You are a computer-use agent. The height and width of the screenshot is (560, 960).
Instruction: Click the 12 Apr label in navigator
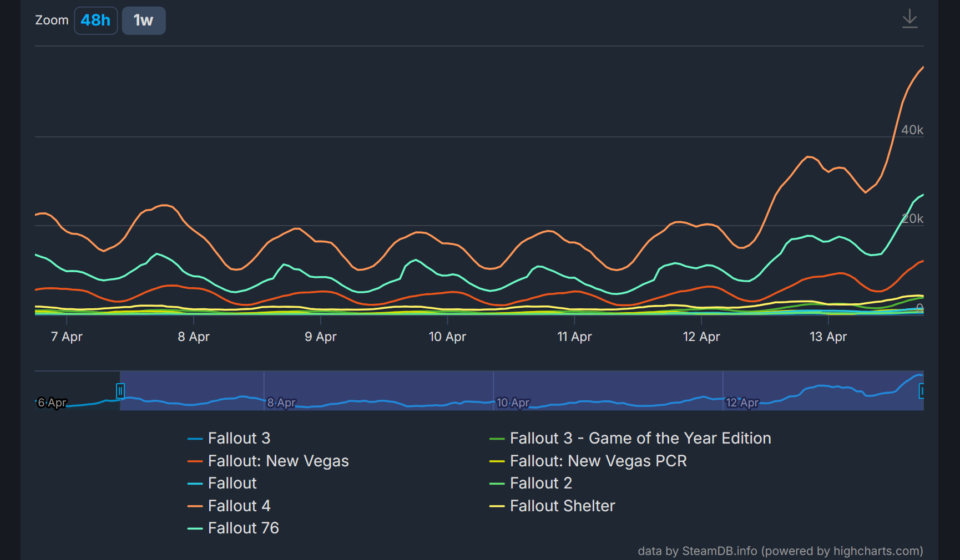tap(742, 403)
